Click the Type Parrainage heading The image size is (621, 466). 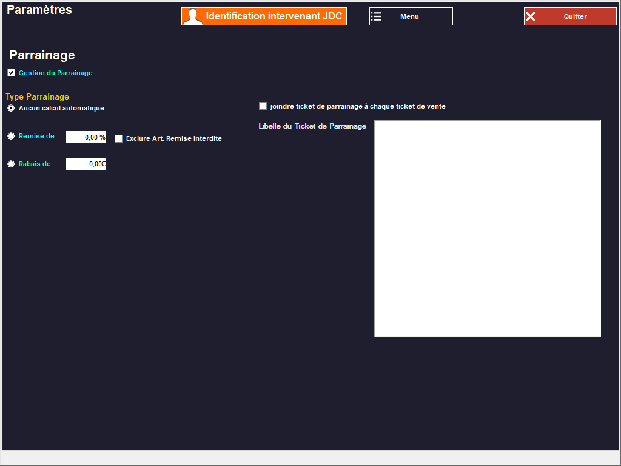click(x=37, y=97)
